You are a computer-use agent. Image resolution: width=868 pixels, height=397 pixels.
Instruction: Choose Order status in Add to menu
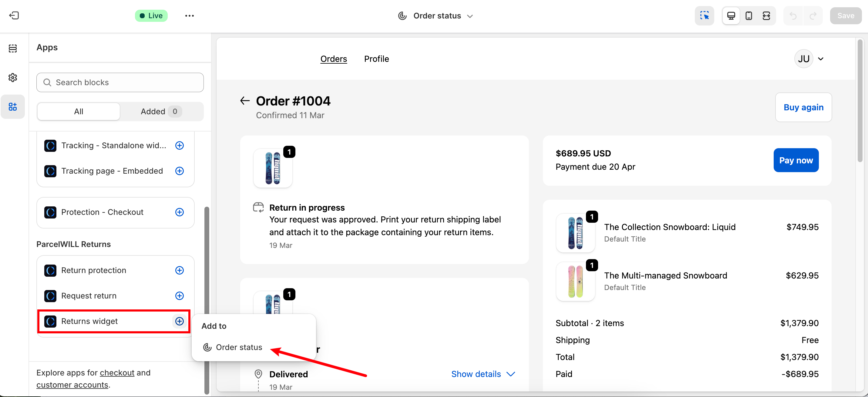239,347
